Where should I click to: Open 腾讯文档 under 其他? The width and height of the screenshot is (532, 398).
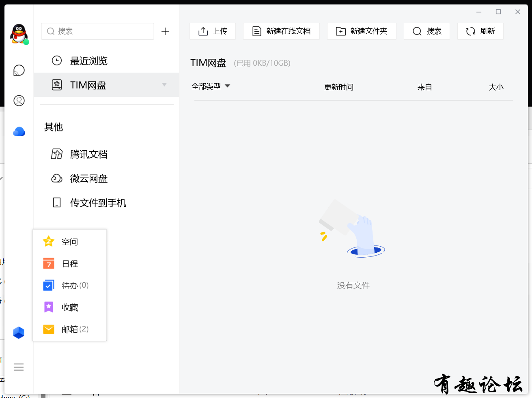click(x=106, y=154)
